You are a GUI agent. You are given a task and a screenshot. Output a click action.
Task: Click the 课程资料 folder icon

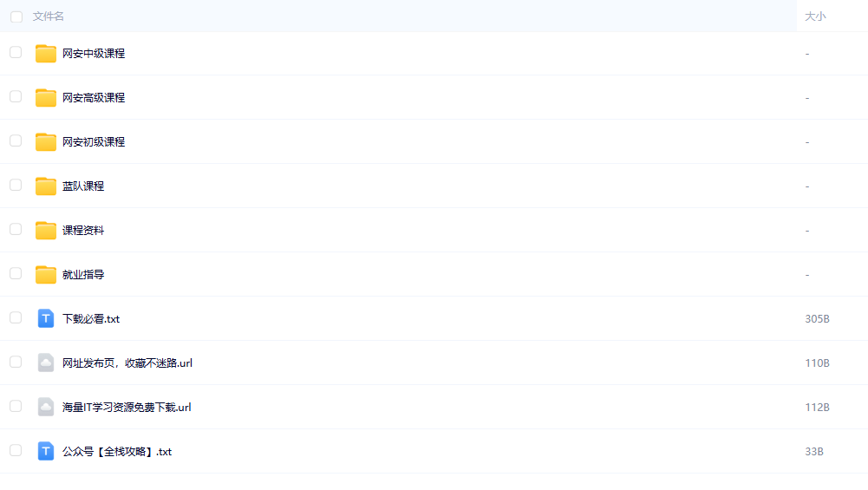[x=46, y=231]
